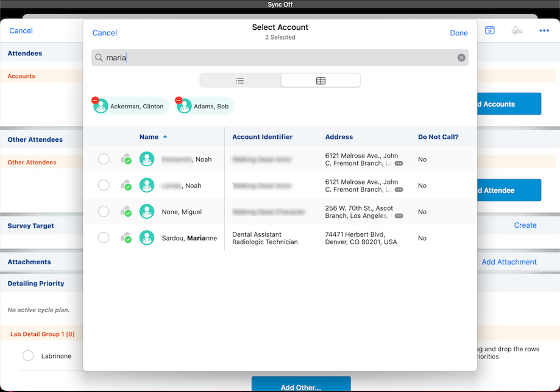Click Sardou, Marianne's avatar icon
This screenshot has width=560, height=392.
coord(147,238)
